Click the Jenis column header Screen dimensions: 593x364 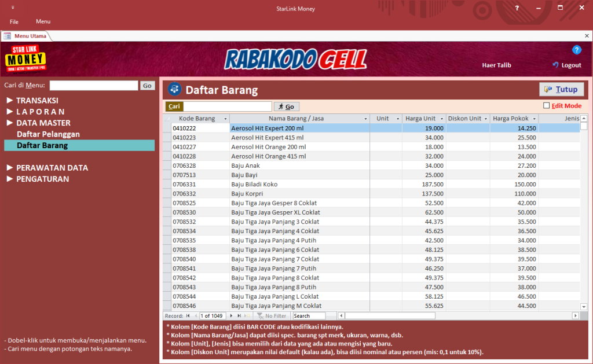[559, 119]
